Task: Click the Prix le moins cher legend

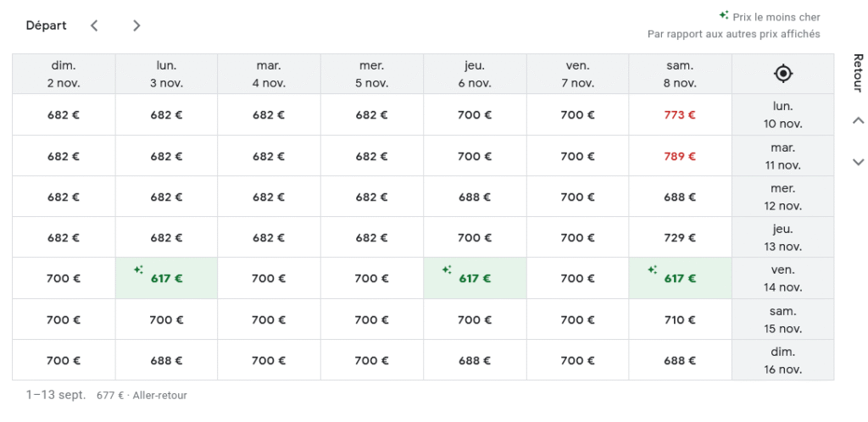Action: click(x=770, y=17)
